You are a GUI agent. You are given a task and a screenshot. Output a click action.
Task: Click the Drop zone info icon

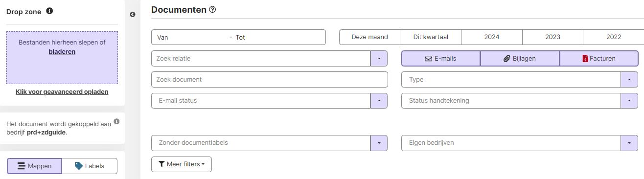(49, 11)
